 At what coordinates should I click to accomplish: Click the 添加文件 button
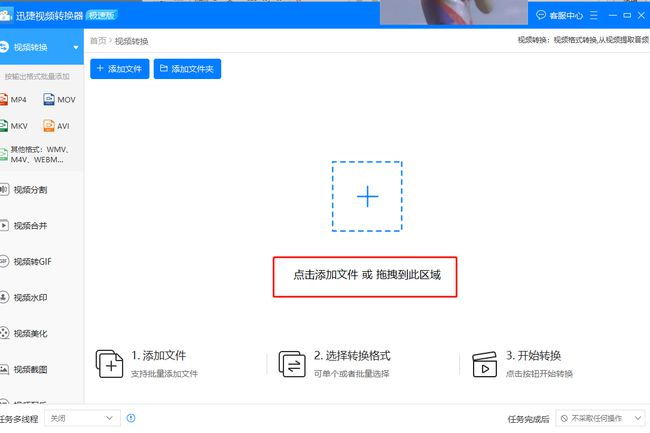click(x=119, y=69)
